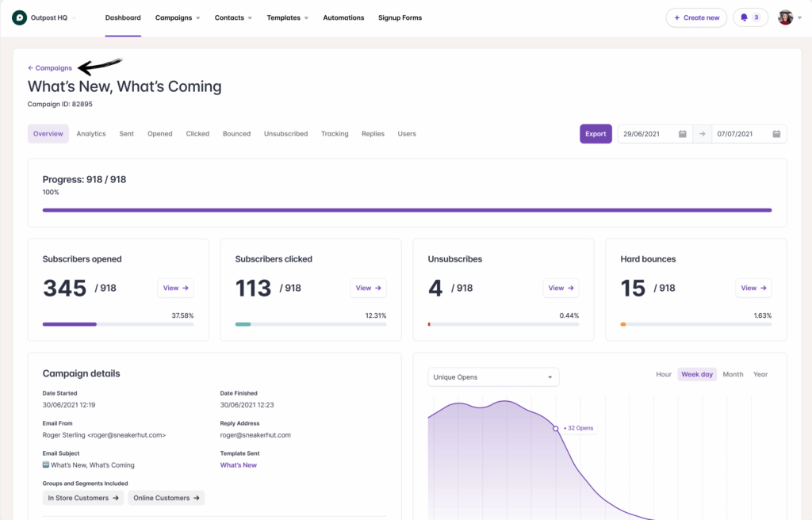812x520 pixels.
Task: Open the Unique Opens dropdown
Action: 493,377
